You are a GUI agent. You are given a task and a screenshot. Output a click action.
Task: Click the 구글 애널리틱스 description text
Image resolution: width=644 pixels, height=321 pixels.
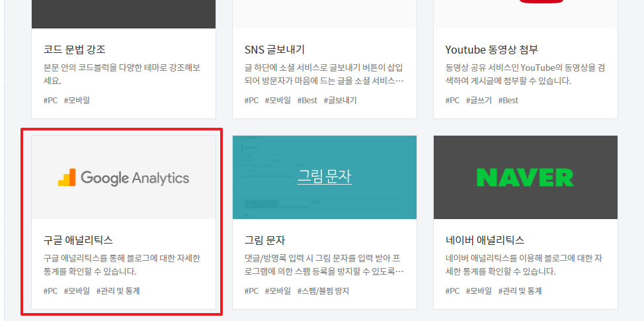coord(122,265)
